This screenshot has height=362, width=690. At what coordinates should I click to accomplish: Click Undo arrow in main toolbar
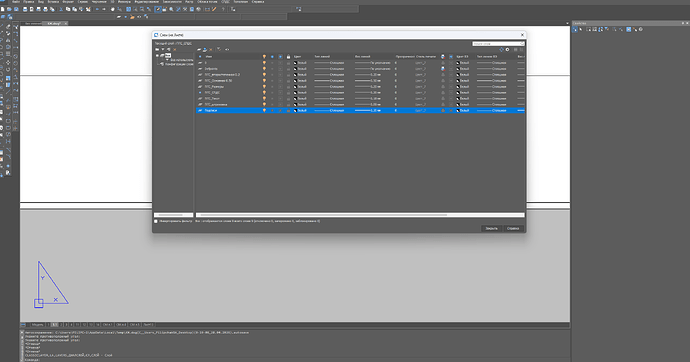(x=97, y=9)
